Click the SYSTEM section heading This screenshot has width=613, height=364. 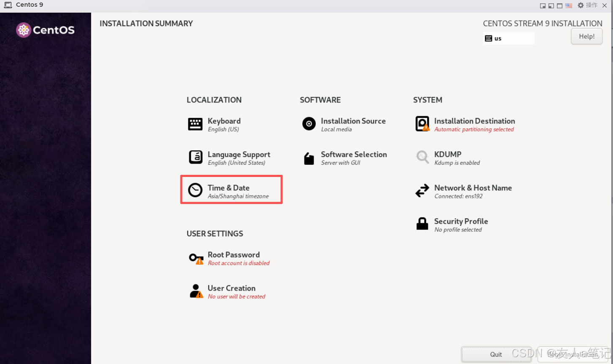pyautogui.click(x=427, y=100)
